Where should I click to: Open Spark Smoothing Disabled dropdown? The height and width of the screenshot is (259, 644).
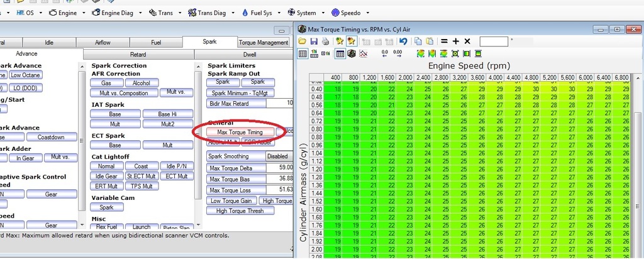point(279,157)
